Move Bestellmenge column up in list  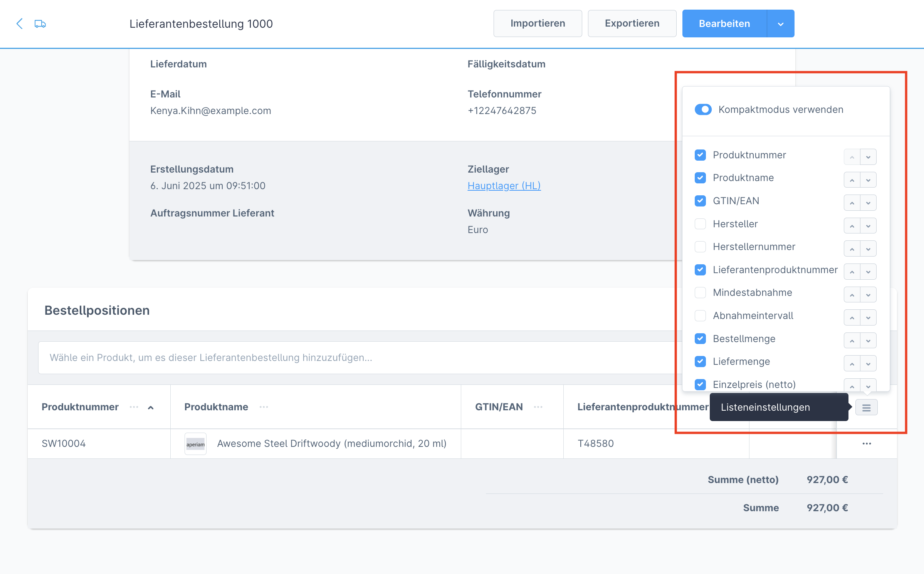click(x=852, y=341)
